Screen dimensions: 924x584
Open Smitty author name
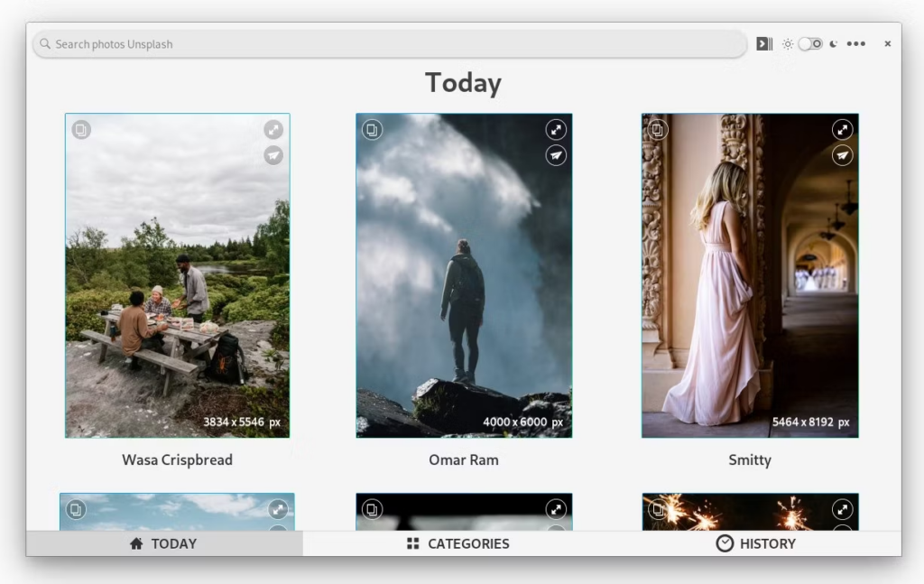tap(750, 459)
